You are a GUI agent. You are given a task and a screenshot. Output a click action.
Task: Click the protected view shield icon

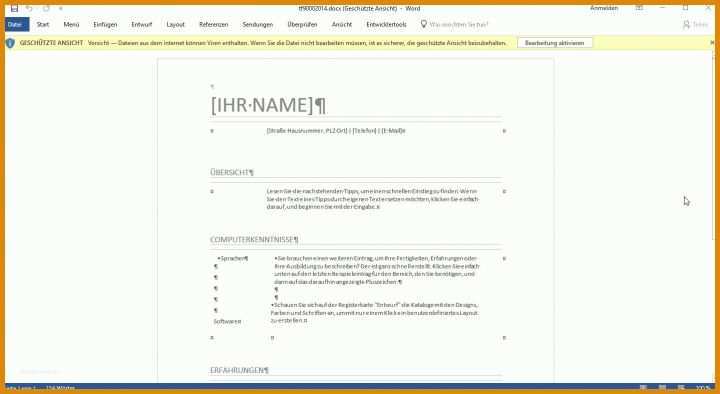click(x=10, y=43)
